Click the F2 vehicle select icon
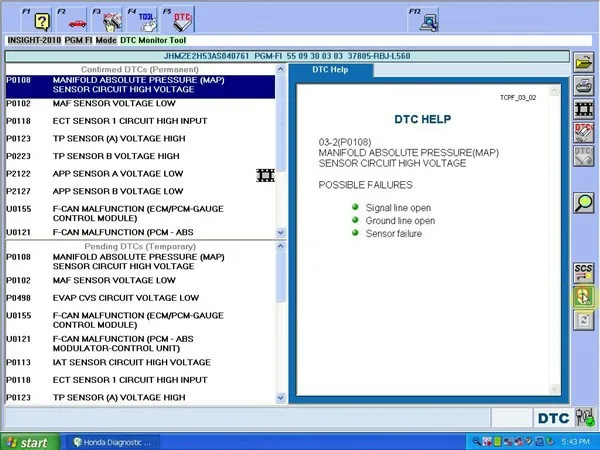The width and height of the screenshot is (600, 450). [x=72, y=19]
